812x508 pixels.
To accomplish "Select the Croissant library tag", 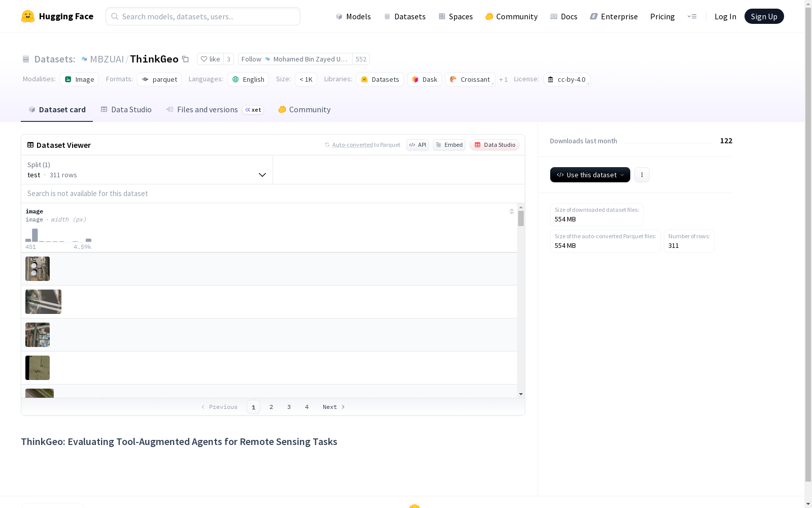I will click(470, 79).
